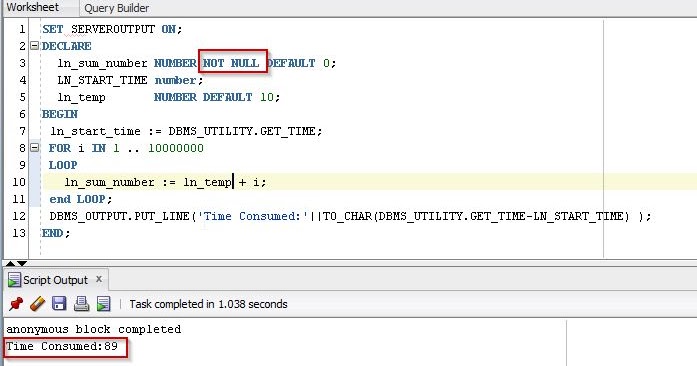This screenshot has height=366, width=697.
Task: Click the final END keyword
Action: 53,233
